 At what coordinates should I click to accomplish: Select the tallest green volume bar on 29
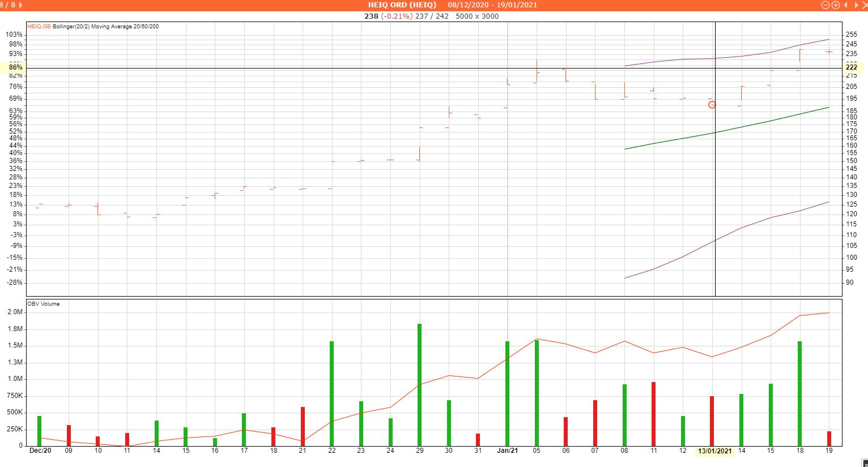coord(420,385)
